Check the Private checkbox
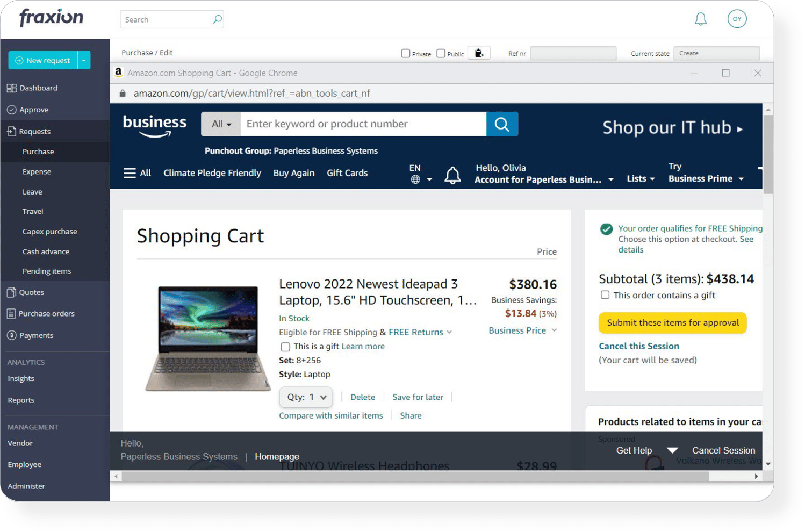 tap(405, 53)
